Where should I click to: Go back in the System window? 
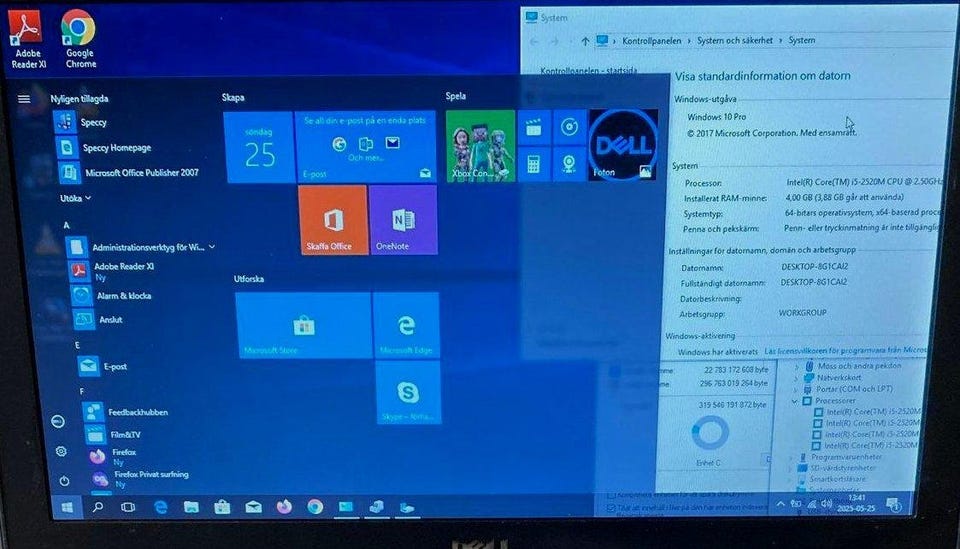tap(534, 42)
